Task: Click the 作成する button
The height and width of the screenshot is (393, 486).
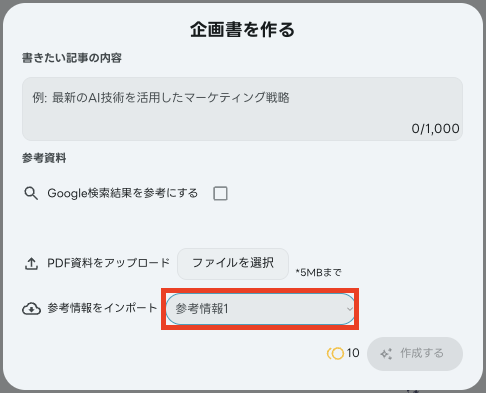Action: [415, 354]
